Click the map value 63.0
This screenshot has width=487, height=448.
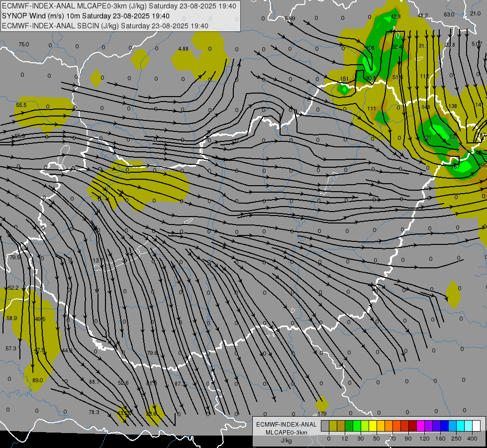tap(449, 14)
